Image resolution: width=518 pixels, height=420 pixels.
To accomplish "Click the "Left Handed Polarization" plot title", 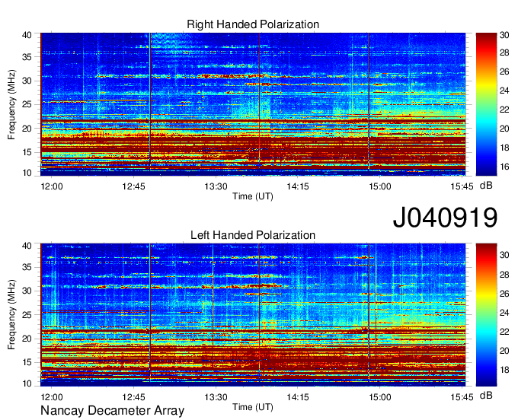I will pyautogui.click(x=253, y=235).
